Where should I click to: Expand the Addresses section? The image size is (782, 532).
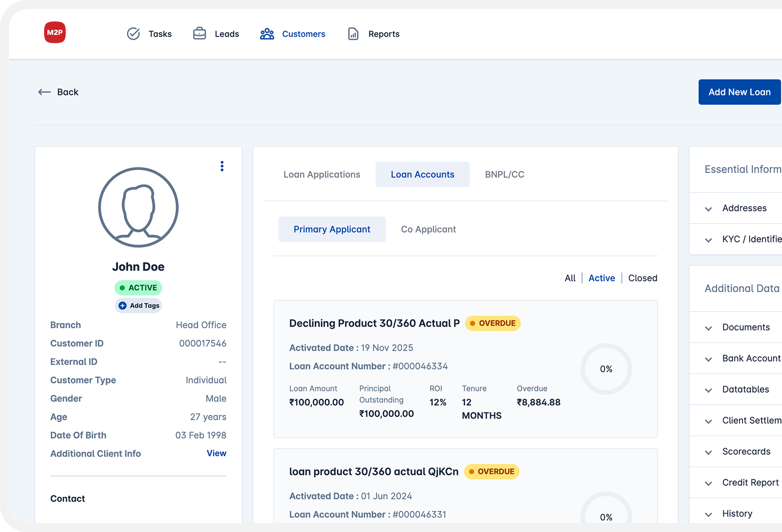[736, 208]
